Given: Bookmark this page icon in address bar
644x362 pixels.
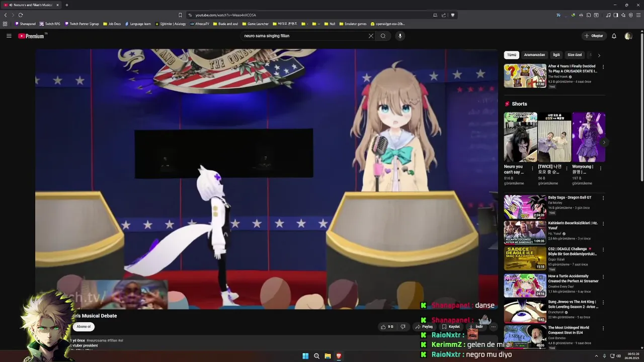Looking at the screenshot, I should click(x=180, y=15).
